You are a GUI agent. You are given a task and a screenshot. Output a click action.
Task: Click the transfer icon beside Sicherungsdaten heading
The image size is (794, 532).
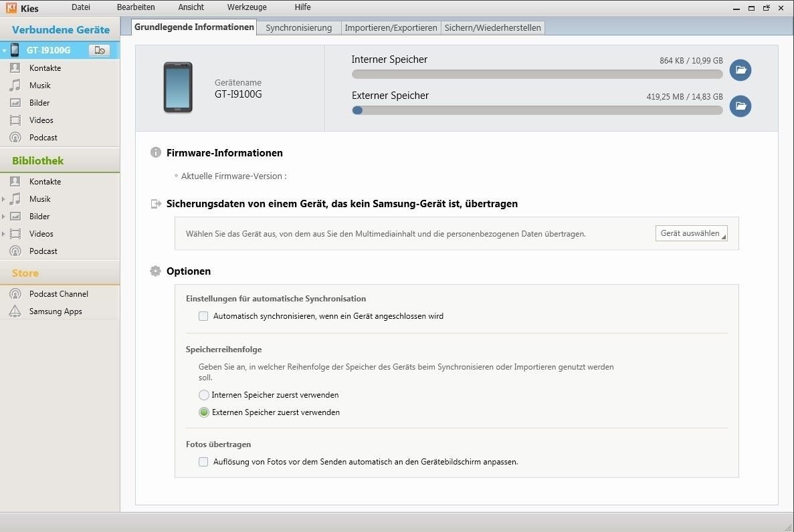tap(156, 203)
